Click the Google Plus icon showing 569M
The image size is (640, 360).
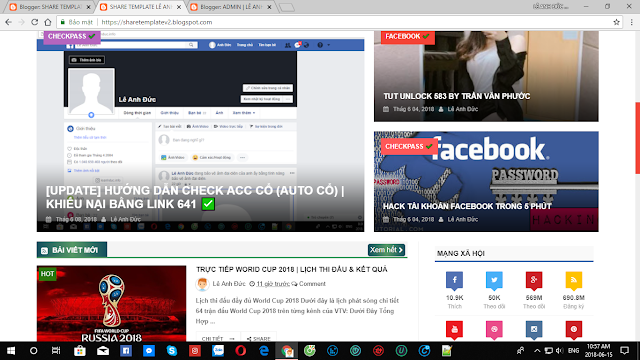tap(533, 281)
